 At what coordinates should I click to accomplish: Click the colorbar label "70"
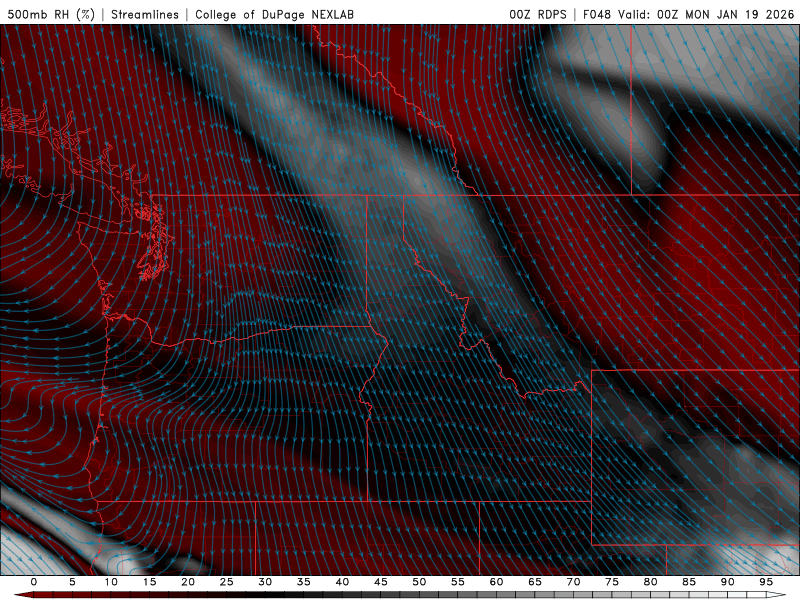pyautogui.click(x=573, y=582)
